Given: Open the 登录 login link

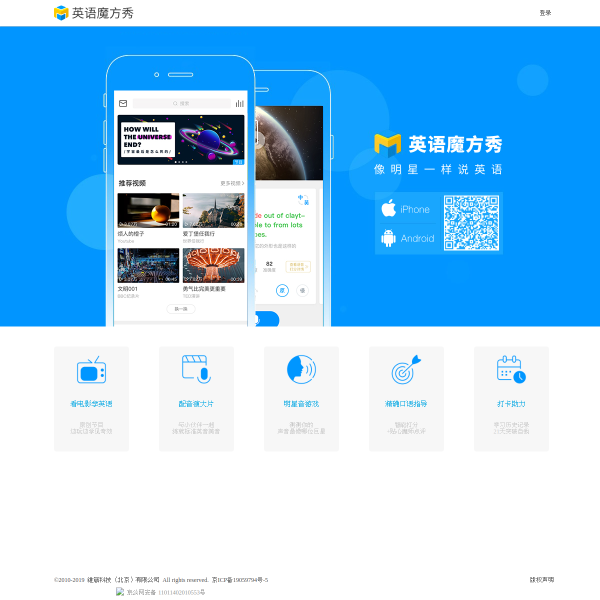Looking at the screenshot, I should click(x=545, y=13).
